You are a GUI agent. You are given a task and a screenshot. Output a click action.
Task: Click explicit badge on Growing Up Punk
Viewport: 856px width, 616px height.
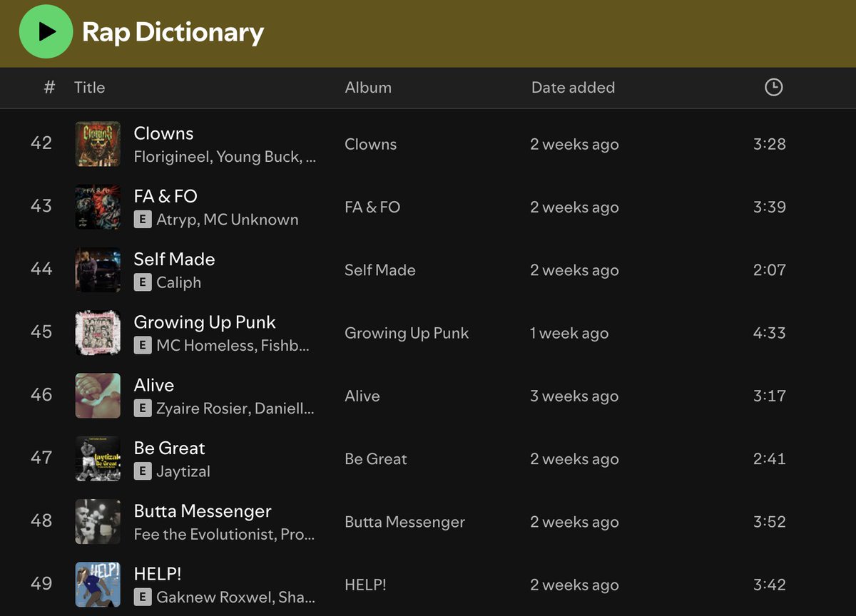(143, 346)
